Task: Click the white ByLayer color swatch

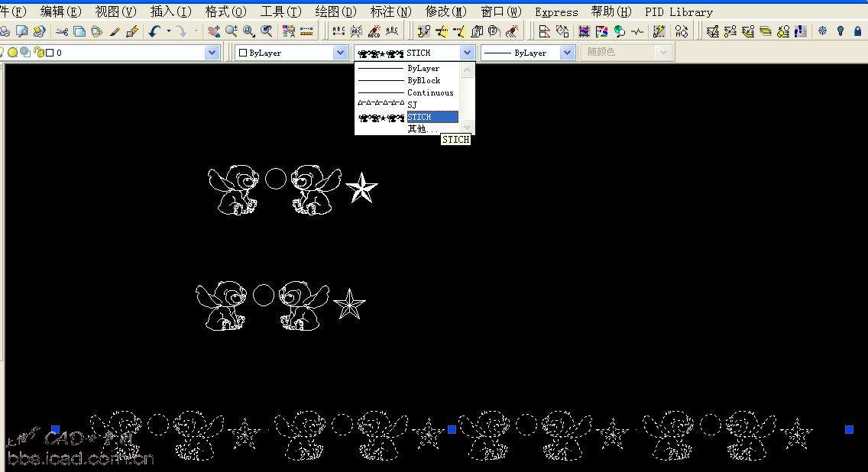Action: click(x=242, y=53)
